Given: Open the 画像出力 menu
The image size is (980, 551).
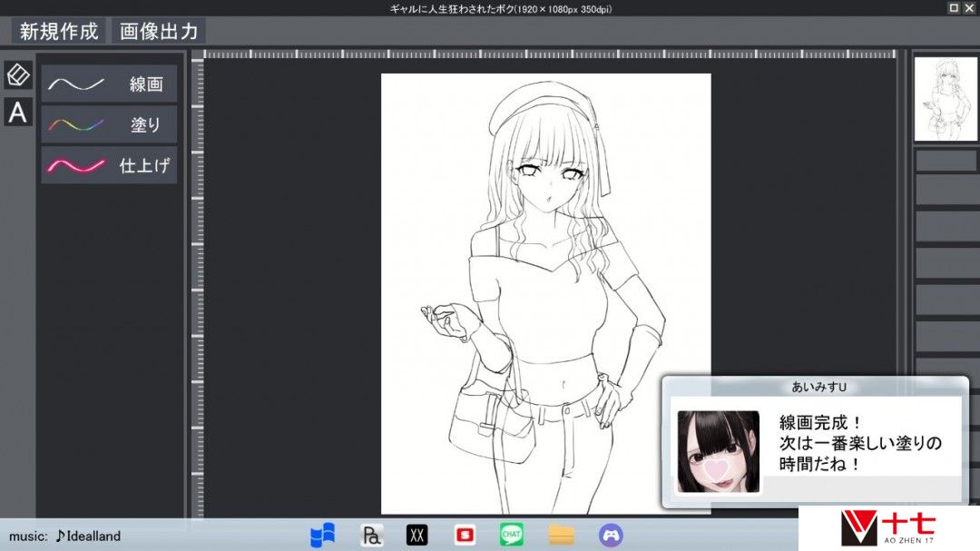Looking at the screenshot, I should pos(159,31).
